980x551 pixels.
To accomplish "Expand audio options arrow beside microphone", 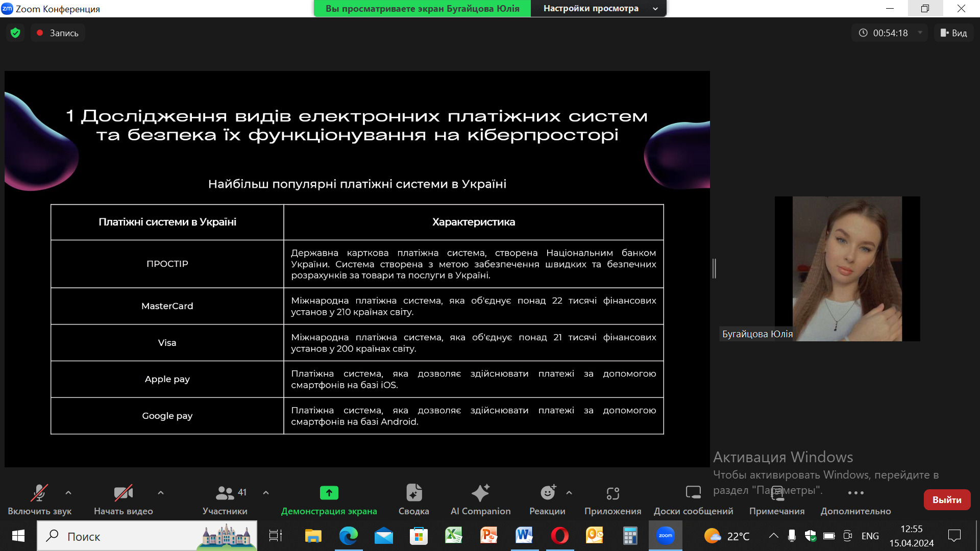I will click(68, 493).
